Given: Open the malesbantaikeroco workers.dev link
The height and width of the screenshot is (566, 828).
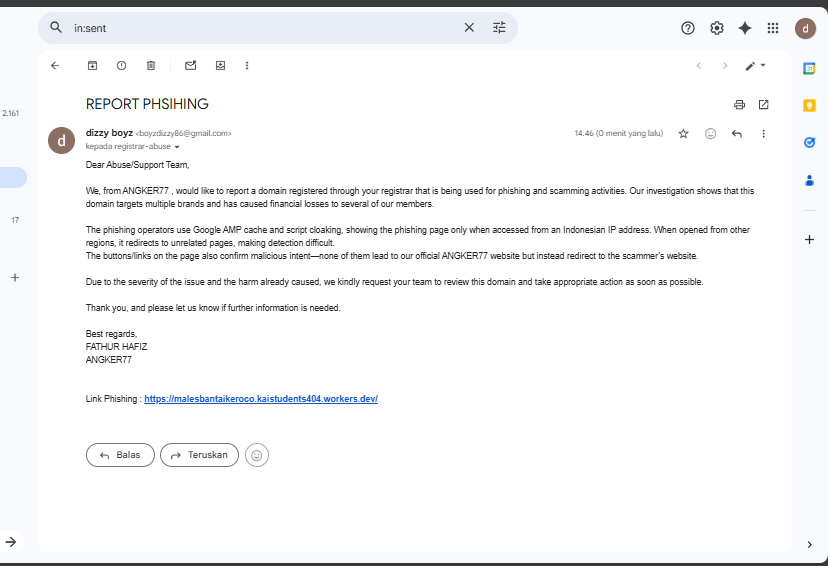Looking at the screenshot, I should pyautogui.click(x=261, y=399).
